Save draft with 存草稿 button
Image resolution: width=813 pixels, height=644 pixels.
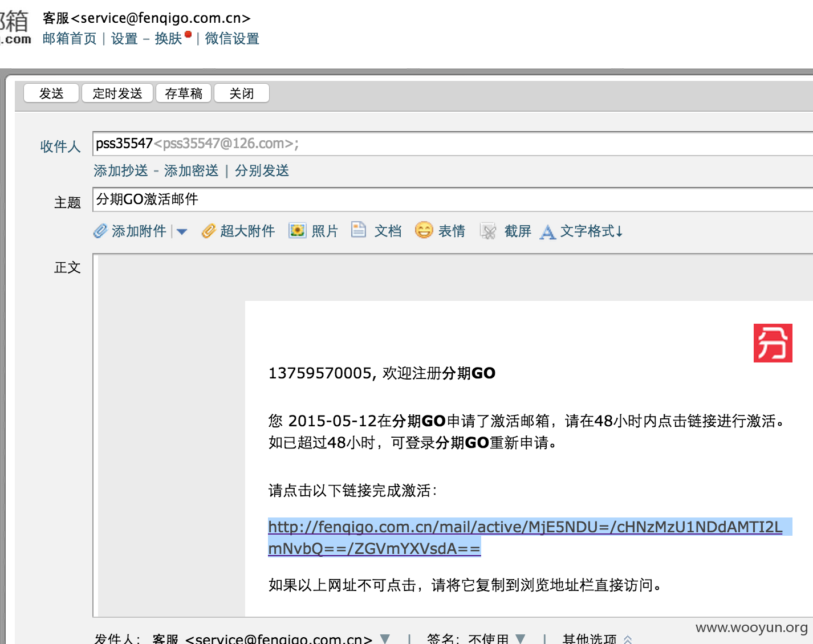(184, 93)
